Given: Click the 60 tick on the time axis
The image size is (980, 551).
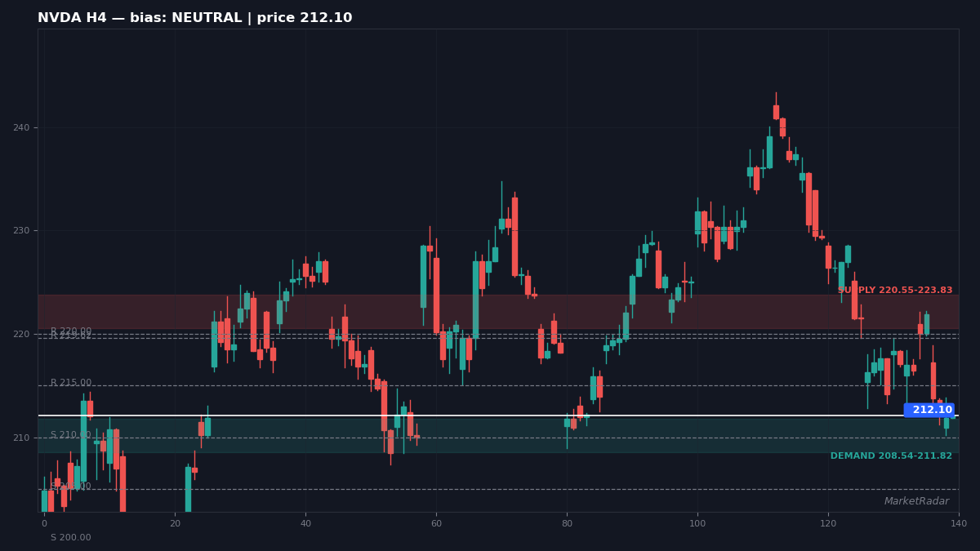Looking at the screenshot, I should [436, 524].
